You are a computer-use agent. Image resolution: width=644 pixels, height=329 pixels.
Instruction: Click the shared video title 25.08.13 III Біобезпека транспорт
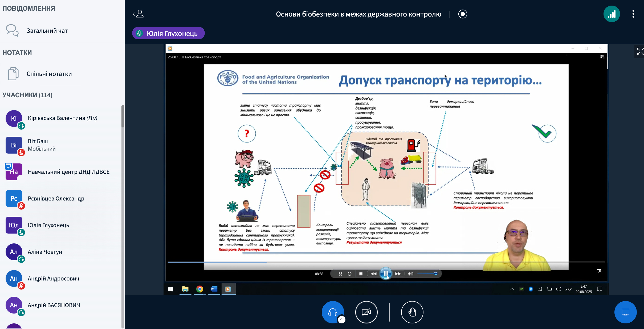(x=194, y=57)
